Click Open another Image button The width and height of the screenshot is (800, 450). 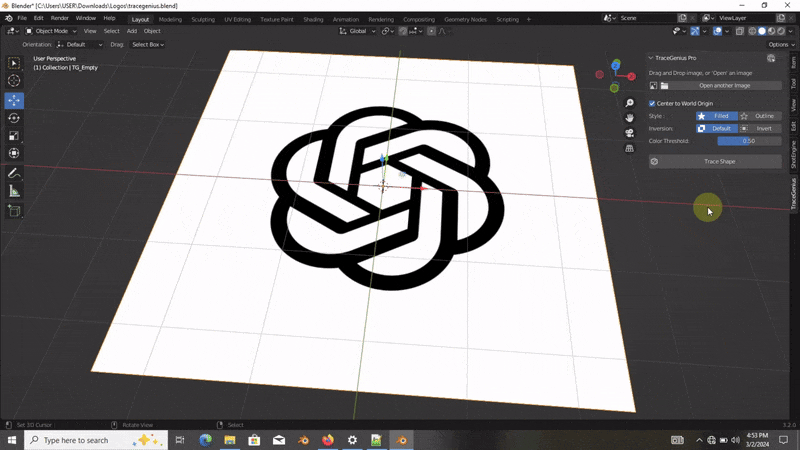pyautogui.click(x=724, y=86)
